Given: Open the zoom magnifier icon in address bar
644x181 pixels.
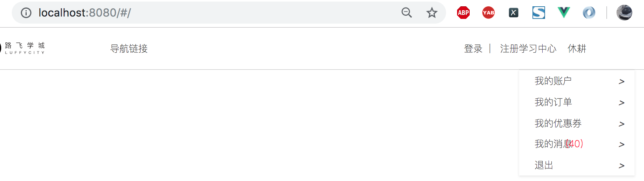Looking at the screenshot, I should click(x=407, y=13).
